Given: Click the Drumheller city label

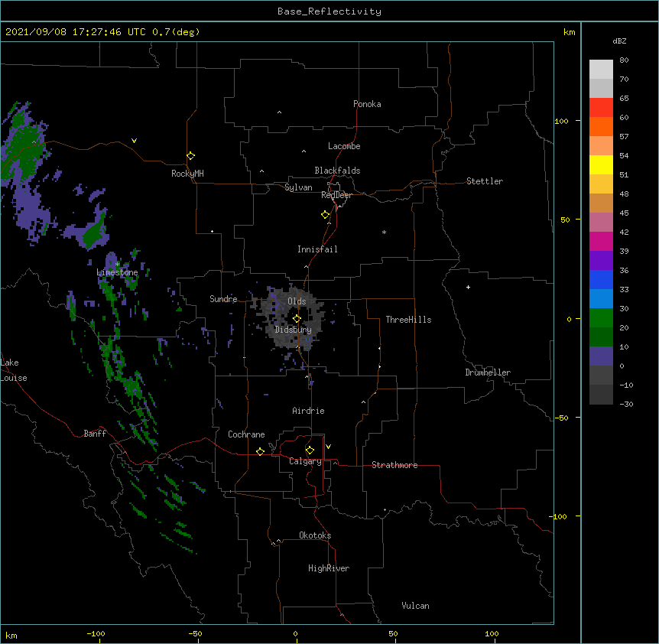Looking at the screenshot, I should click(x=488, y=372).
